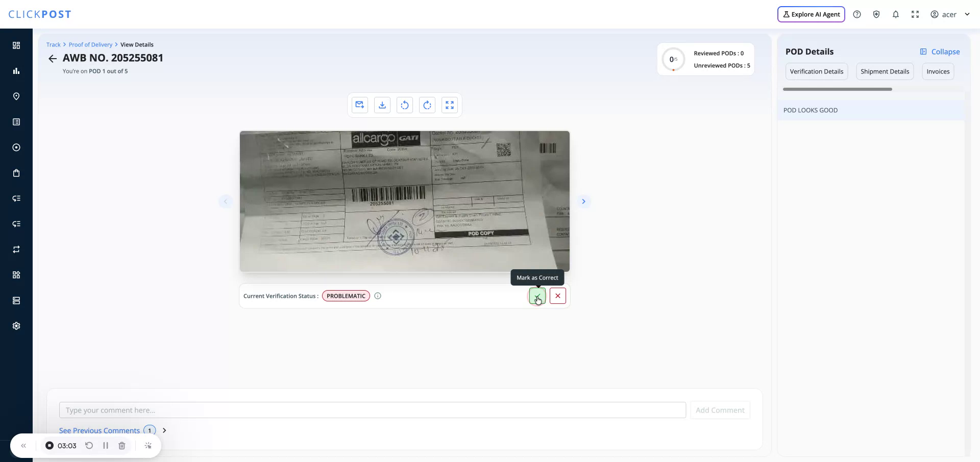Open the POD in fullscreen view
The height and width of the screenshot is (462, 980).
[449, 105]
